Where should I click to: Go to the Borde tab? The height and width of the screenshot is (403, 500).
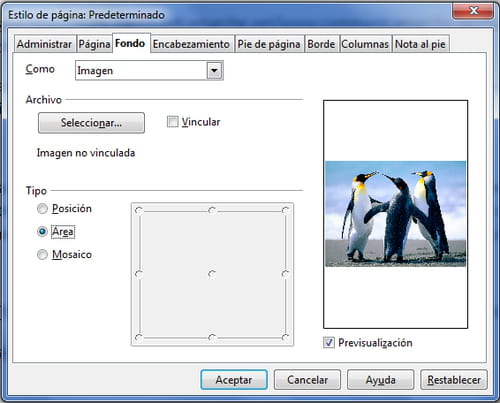pyautogui.click(x=321, y=44)
